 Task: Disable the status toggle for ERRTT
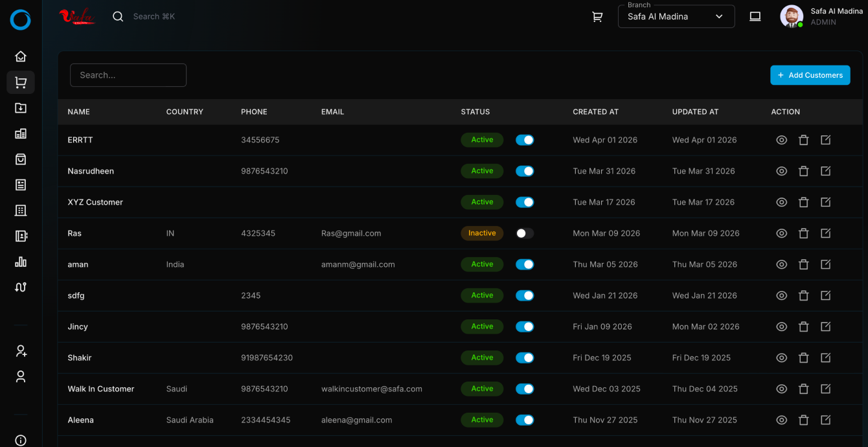pos(525,140)
